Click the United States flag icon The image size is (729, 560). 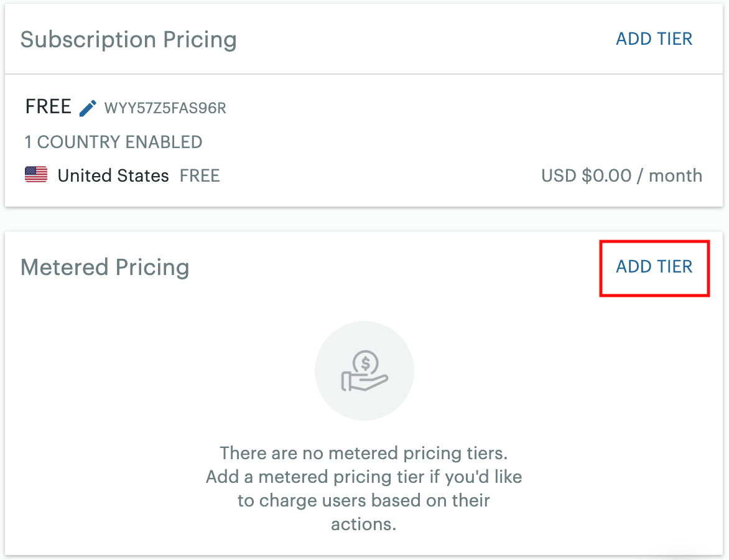point(36,175)
